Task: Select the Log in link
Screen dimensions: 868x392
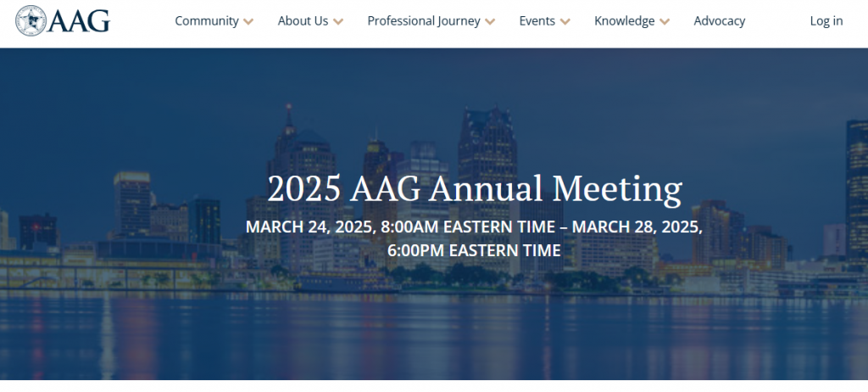Action: click(826, 21)
